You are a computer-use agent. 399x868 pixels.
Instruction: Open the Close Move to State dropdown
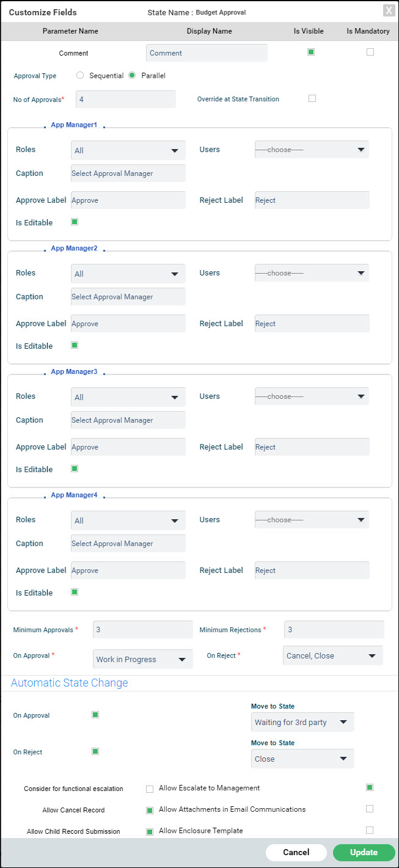coord(302,758)
